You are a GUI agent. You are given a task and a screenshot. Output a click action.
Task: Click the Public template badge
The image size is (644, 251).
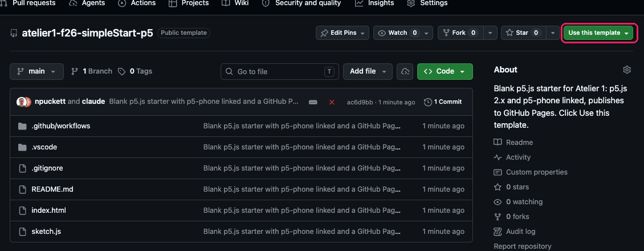coord(184,33)
